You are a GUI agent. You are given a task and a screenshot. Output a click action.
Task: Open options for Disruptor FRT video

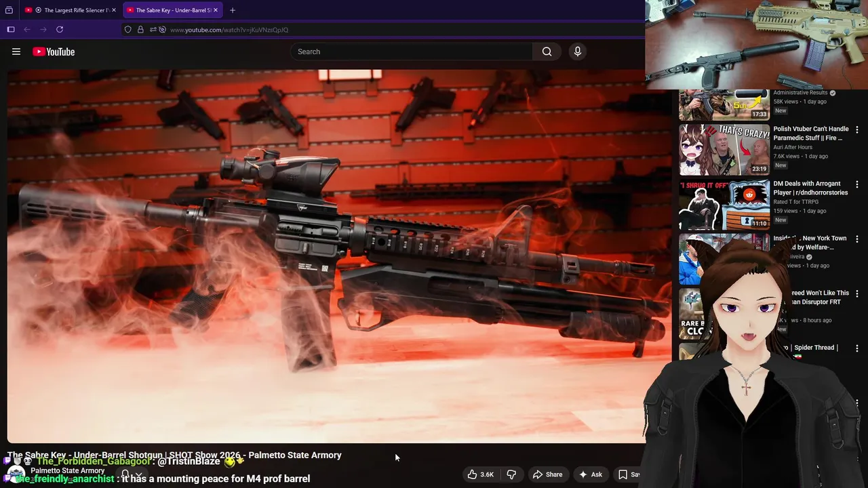pos(857,294)
